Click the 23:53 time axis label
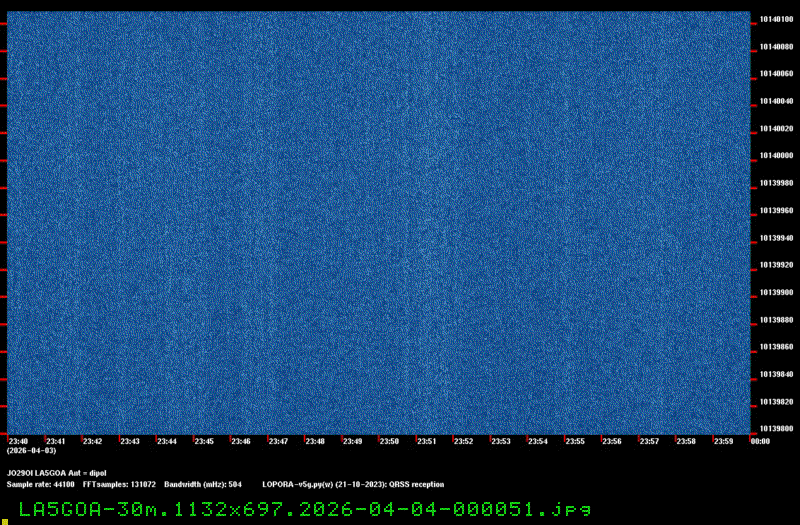This screenshot has height=525, width=800. pyautogui.click(x=501, y=441)
